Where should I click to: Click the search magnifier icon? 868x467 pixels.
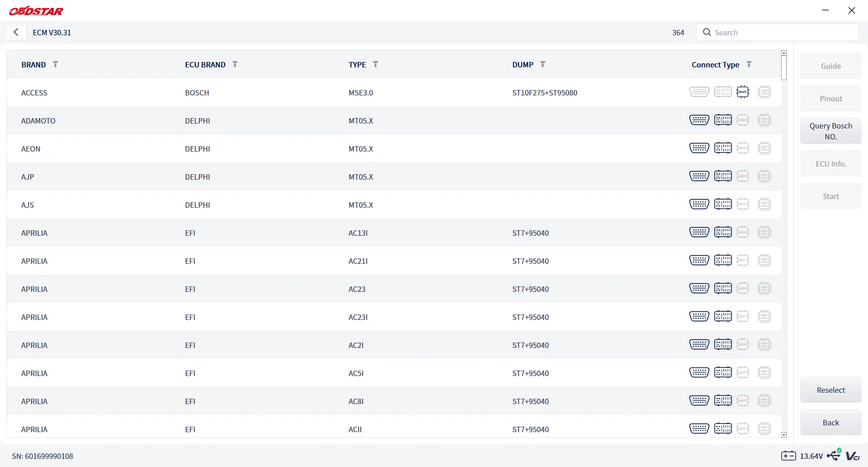click(x=707, y=32)
